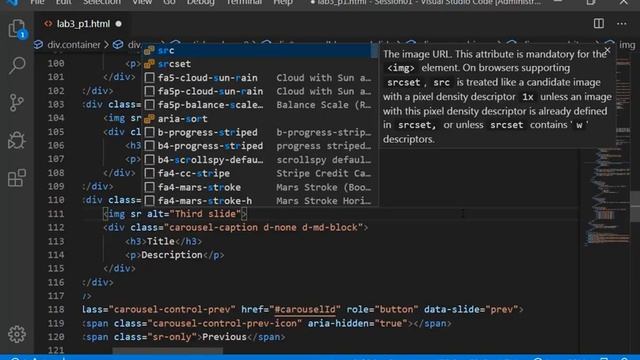
Task: Choose the src suggestion
Action: click(257, 50)
